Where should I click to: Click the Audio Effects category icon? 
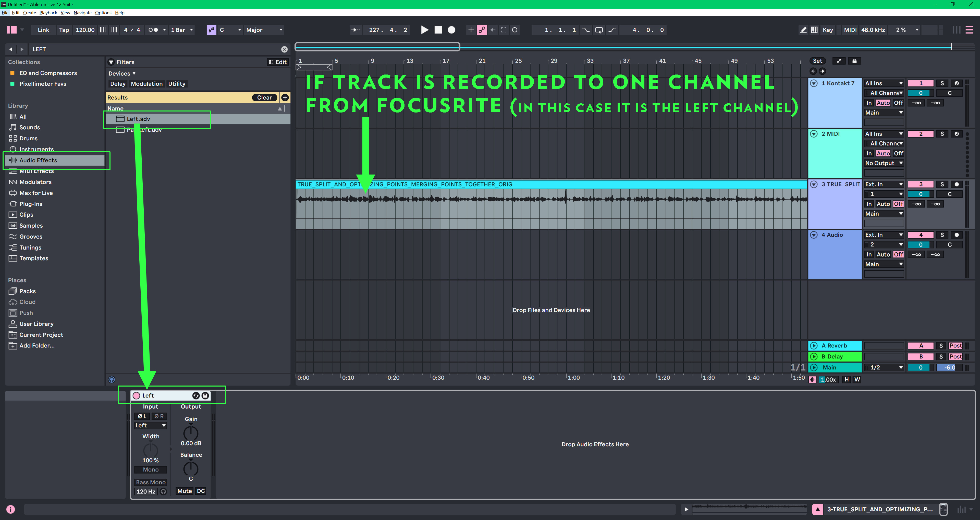13,160
